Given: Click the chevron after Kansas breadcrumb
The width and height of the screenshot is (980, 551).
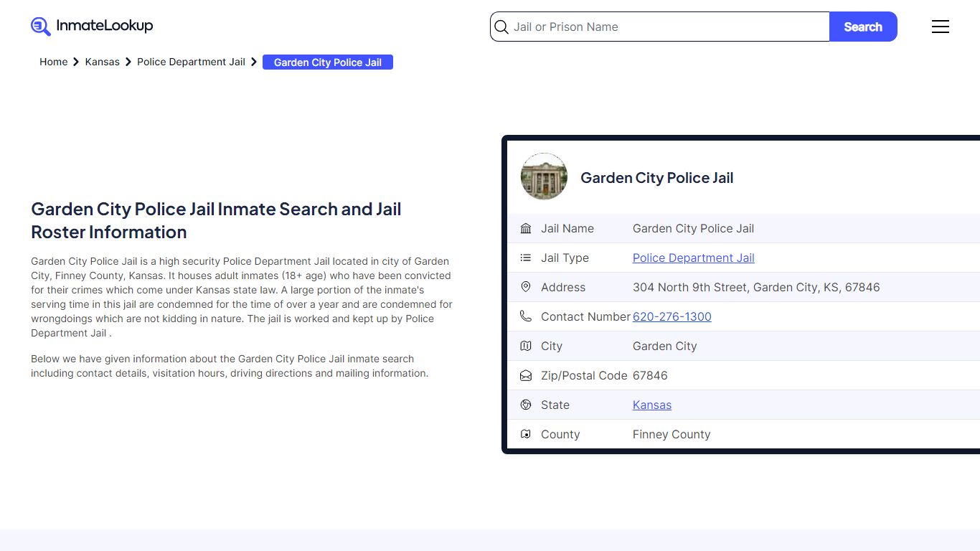Looking at the screenshot, I should click(128, 62).
